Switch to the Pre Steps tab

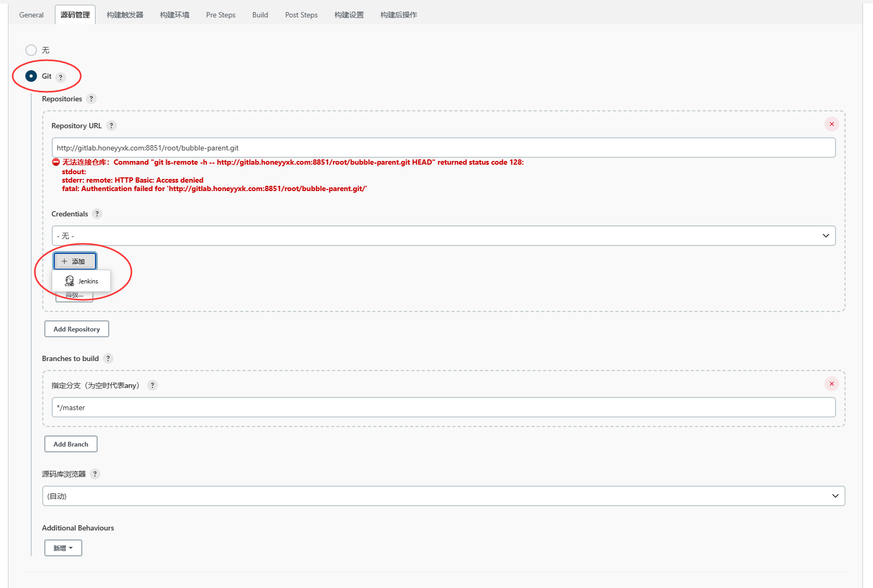tap(221, 15)
